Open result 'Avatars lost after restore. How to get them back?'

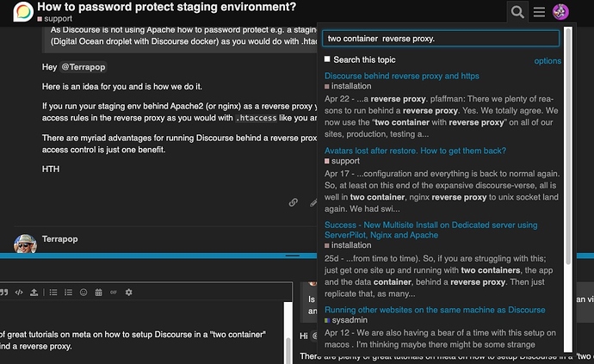pyautogui.click(x=415, y=151)
